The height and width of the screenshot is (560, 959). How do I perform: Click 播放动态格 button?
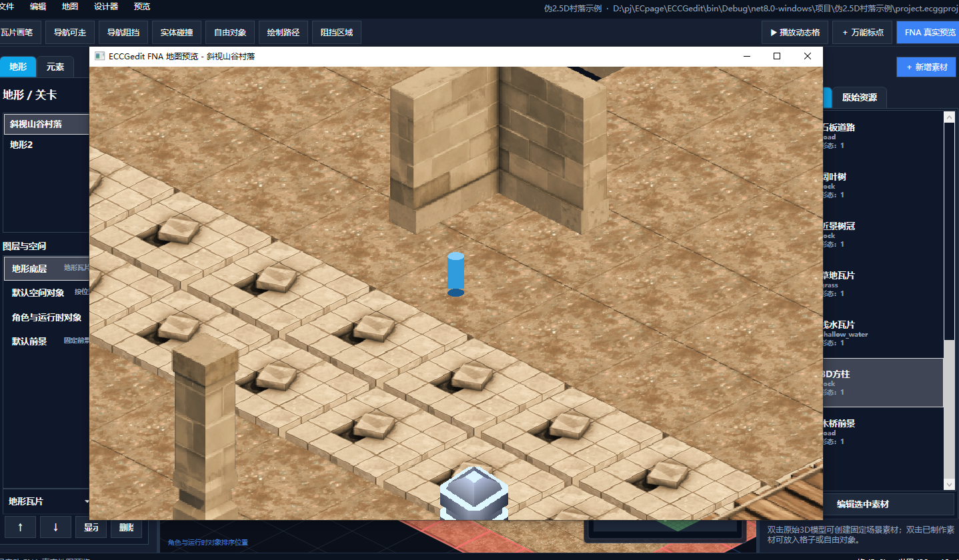795,32
